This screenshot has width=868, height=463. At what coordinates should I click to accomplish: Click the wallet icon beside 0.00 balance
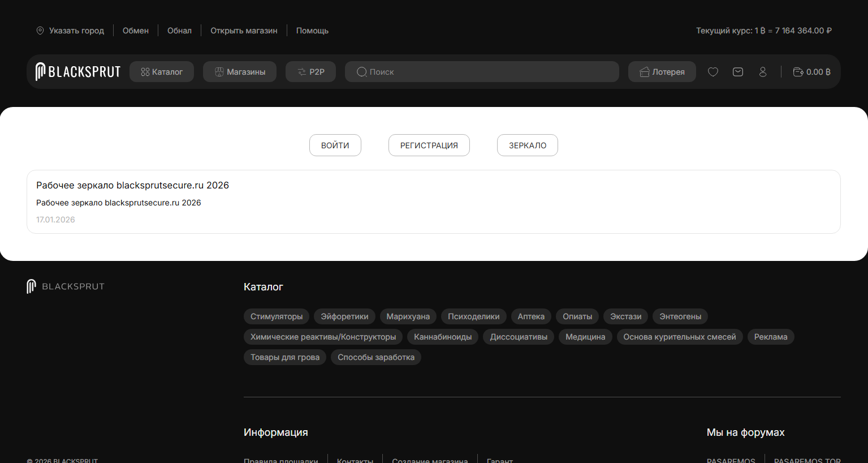pos(798,72)
